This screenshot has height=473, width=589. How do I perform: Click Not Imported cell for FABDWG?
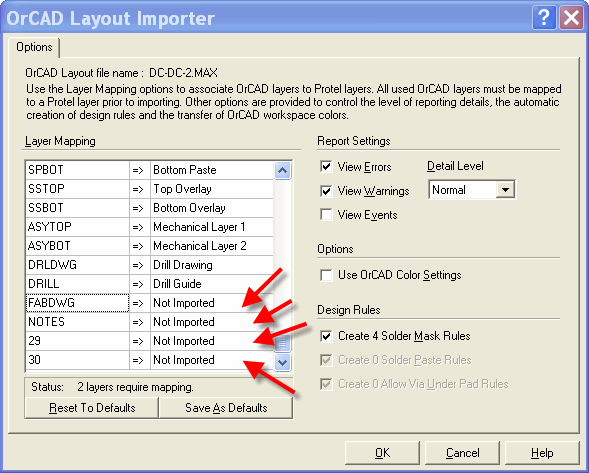(212, 303)
